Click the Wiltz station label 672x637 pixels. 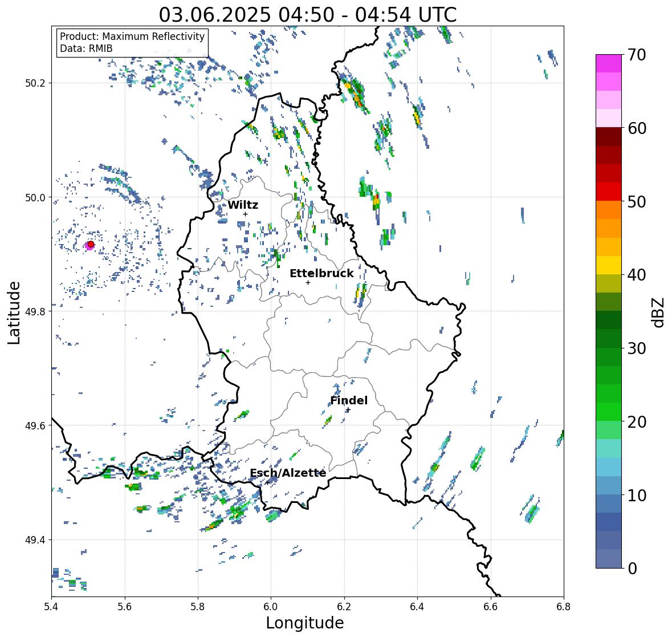(x=243, y=205)
